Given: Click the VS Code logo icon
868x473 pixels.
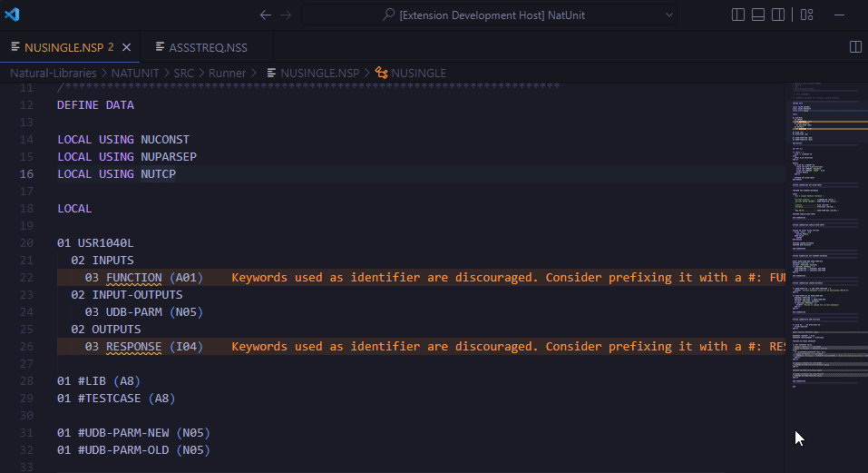Looking at the screenshot, I should pyautogui.click(x=12, y=15).
